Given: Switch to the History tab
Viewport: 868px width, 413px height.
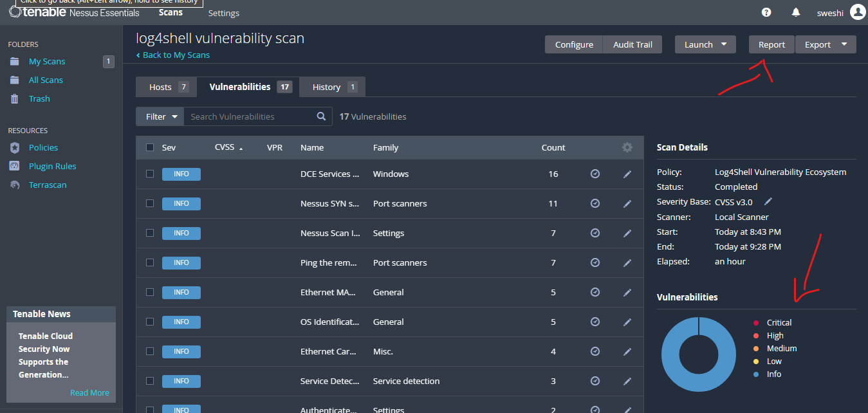Looking at the screenshot, I should [333, 87].
